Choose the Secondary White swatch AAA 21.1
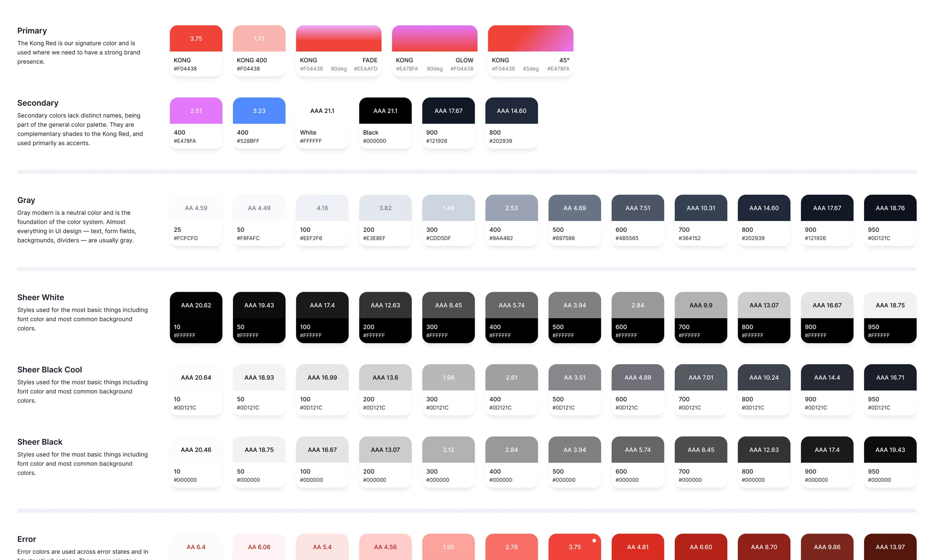The width and height of the screenshot is (934, 560). pyautogui.click(x=322, y=123)
